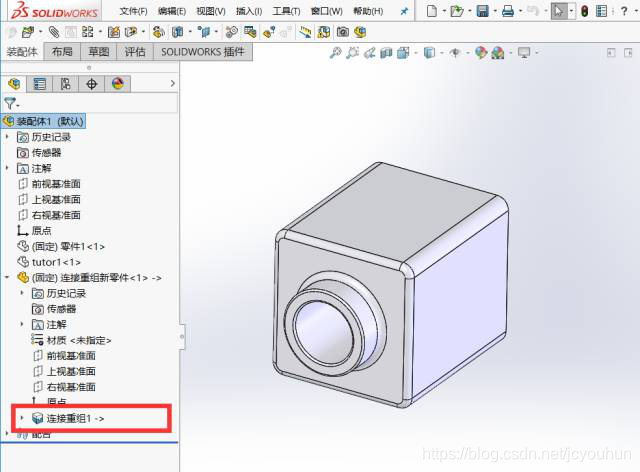Click the insert components folder icon
The height and width of the screenshot is (472, 640).
click(x=28, y=32)
